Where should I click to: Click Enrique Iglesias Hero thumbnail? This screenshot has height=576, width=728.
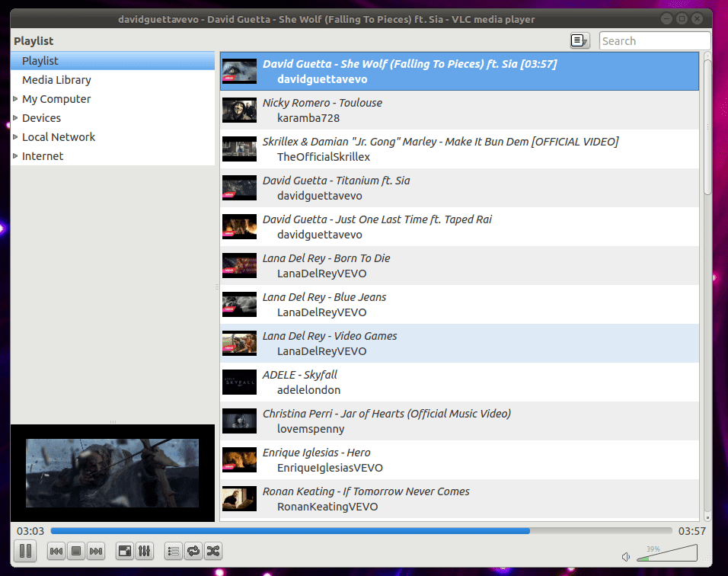(240, 460)
